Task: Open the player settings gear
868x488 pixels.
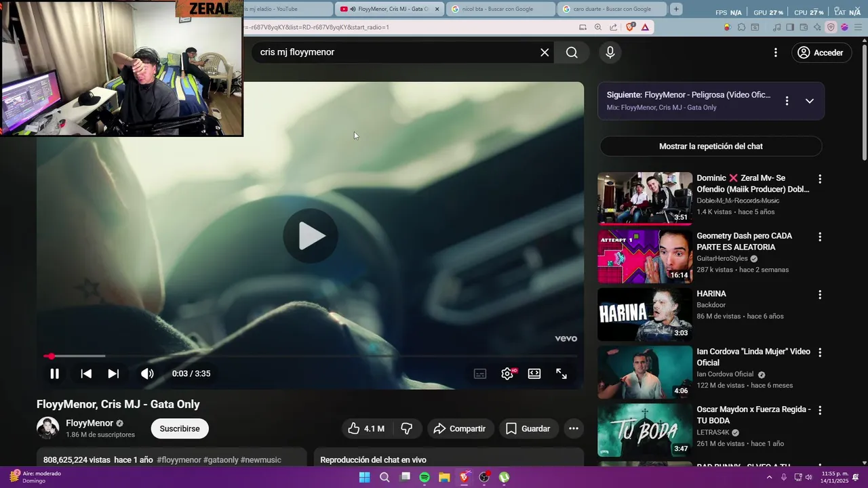Action: [507, 373]
